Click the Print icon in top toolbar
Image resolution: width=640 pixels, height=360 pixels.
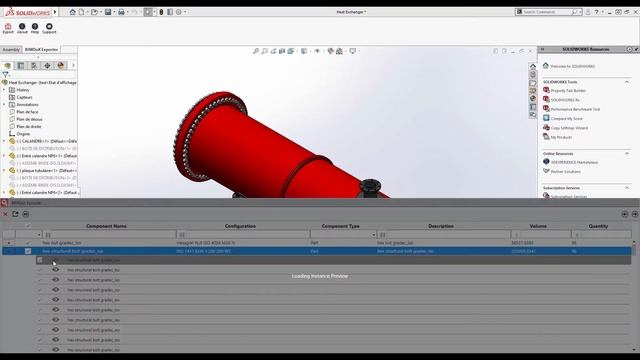click(x=121, y=12)
